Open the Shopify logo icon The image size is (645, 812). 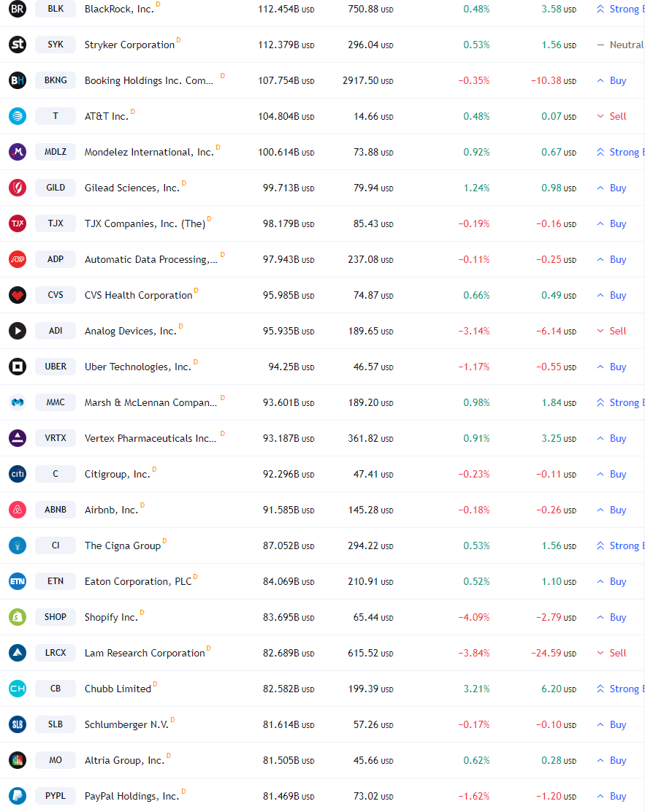pos(18,617)
